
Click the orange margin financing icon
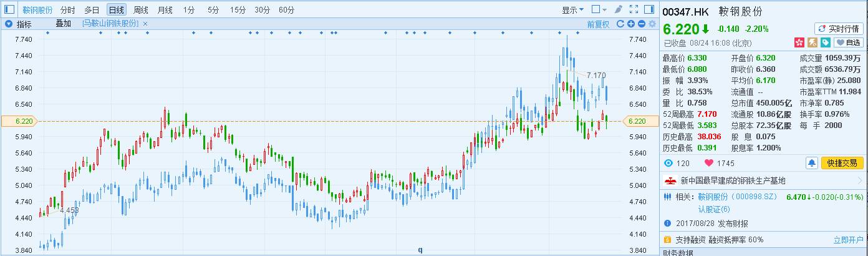coord(668,240)
